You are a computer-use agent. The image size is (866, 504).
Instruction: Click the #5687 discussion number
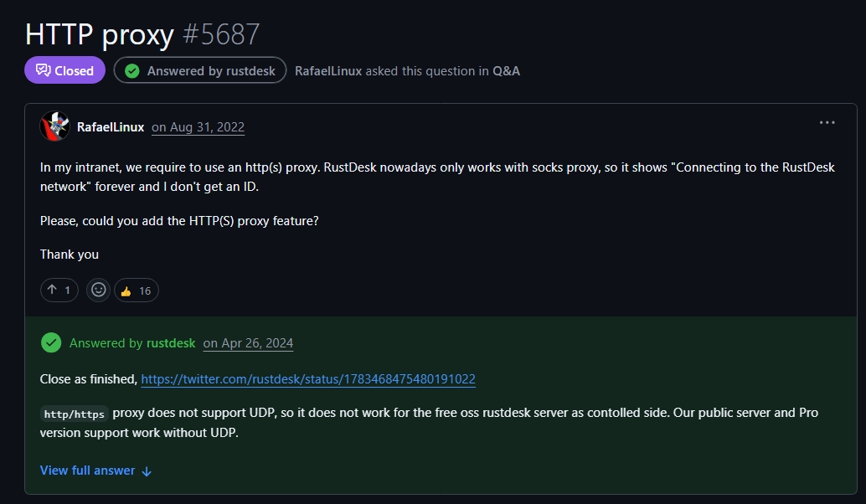click(221, 34)
